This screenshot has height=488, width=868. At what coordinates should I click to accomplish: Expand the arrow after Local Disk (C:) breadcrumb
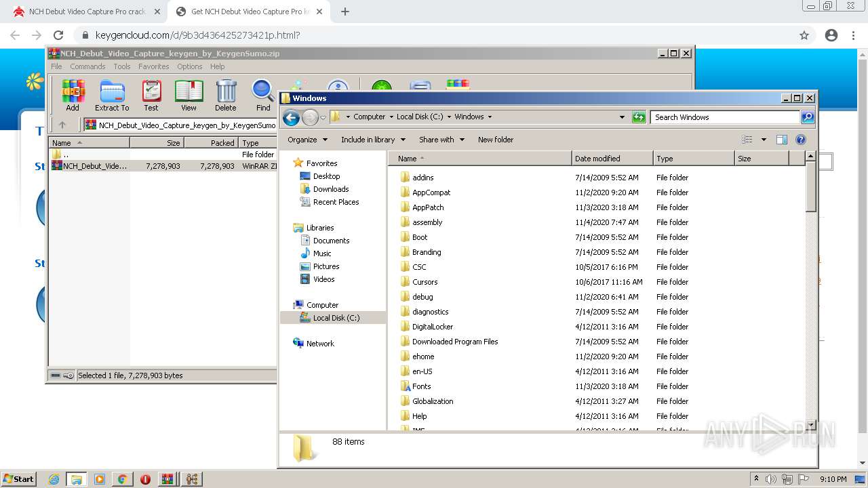(x=449, y=117)
